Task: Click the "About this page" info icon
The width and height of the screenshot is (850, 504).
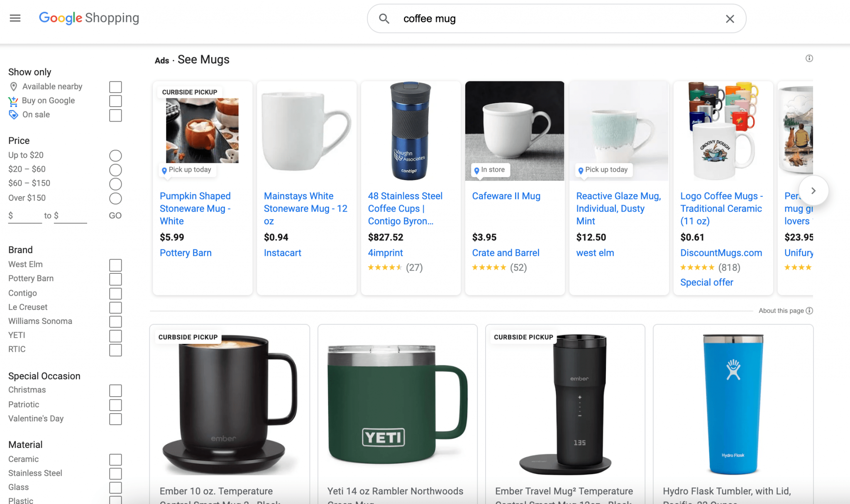Action: (809, 310)
